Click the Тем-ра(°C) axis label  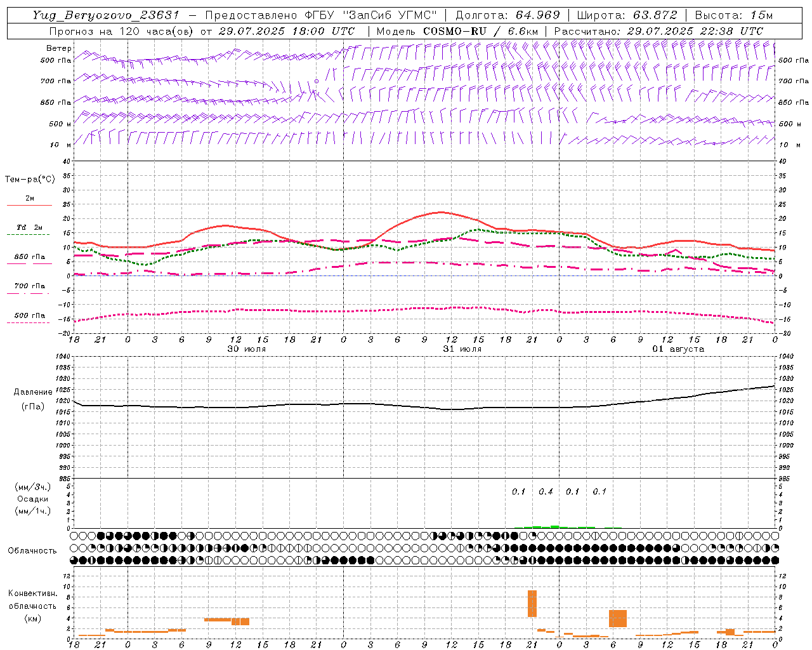pos(30,180)
